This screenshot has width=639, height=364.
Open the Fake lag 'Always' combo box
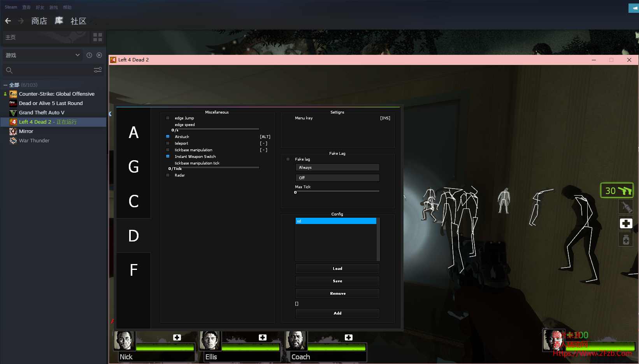(x=337, y=167)
